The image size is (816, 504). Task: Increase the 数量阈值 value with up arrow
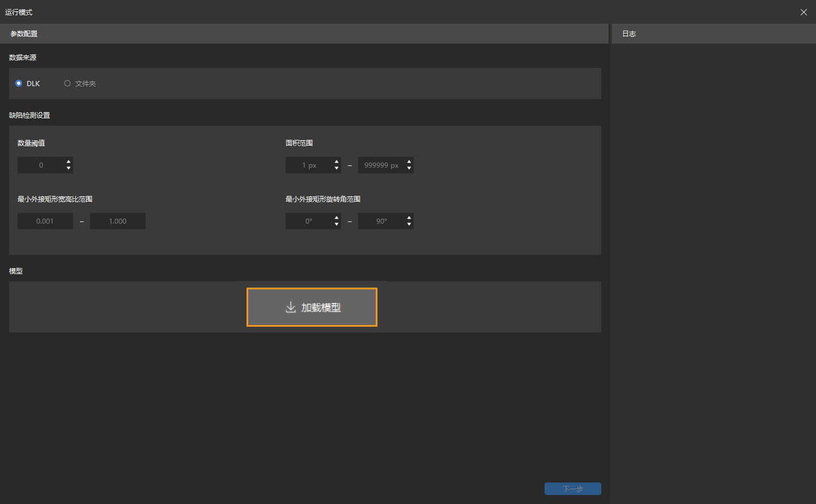(x=69, y=161)
